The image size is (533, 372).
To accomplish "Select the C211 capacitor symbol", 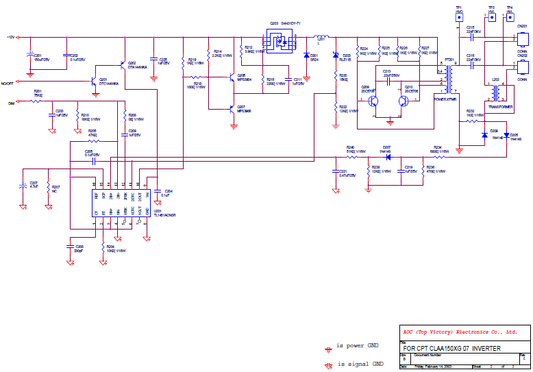I will point(288,79).
